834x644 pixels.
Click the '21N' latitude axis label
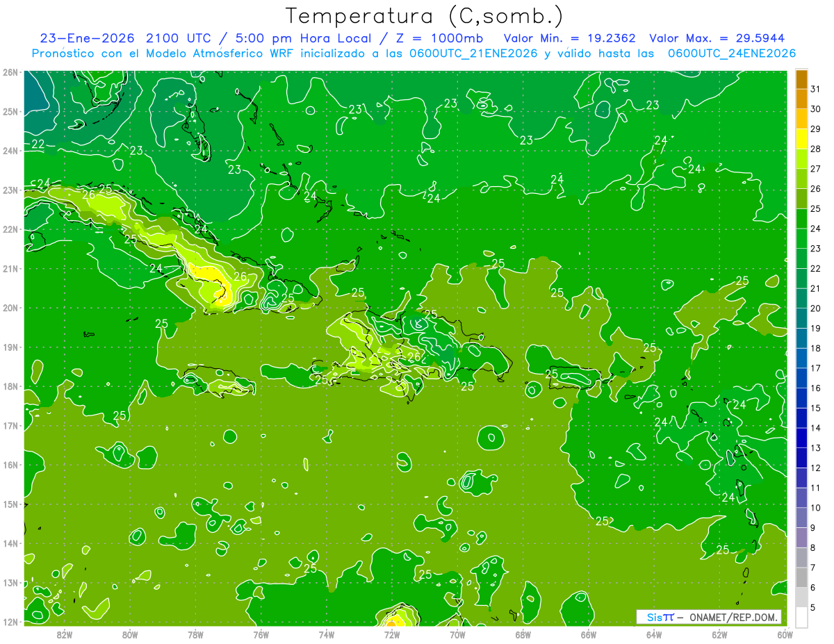pyautogui.click(x=10, y=268)
